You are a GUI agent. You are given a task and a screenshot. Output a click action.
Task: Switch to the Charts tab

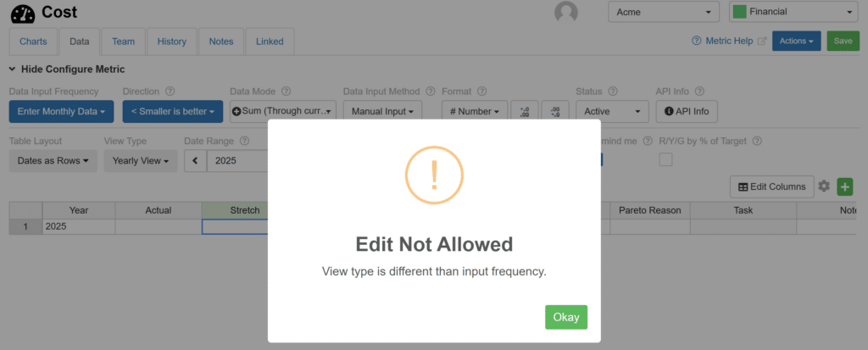pos(33,41)
